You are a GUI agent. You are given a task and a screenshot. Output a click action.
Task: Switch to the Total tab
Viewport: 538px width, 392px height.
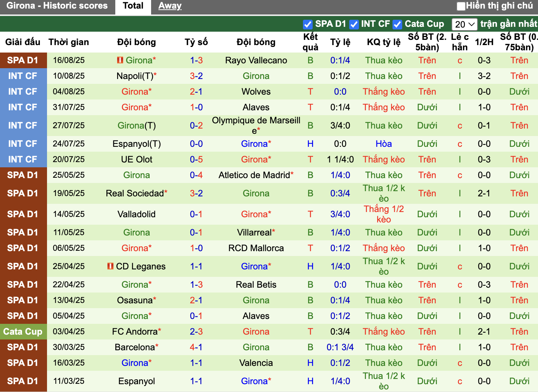pos(133,6)
